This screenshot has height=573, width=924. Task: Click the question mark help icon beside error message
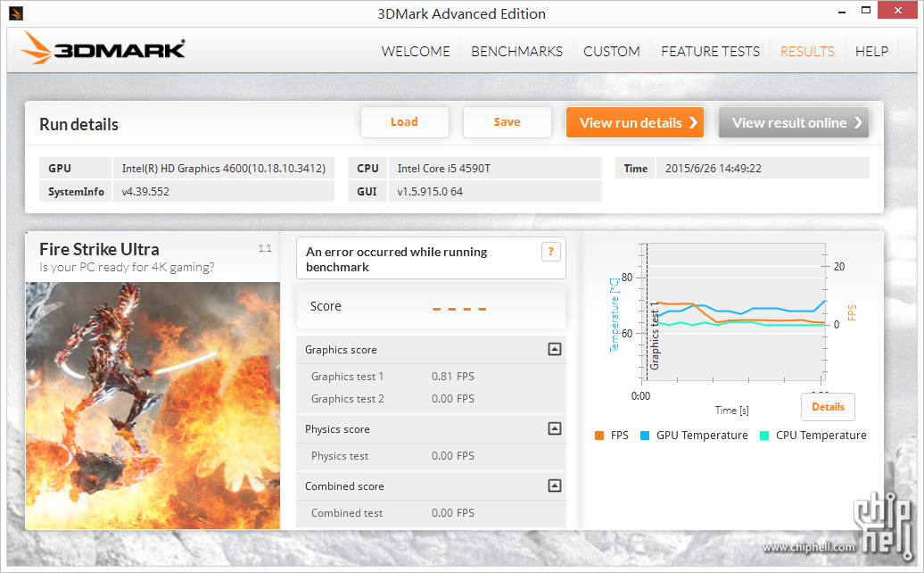[x=551, y=252]
